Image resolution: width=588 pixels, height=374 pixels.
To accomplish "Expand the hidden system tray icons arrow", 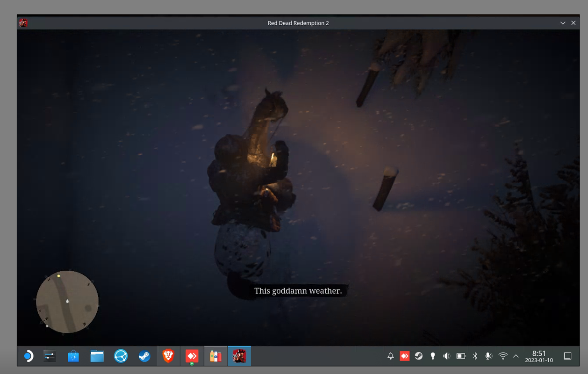I will tap(516, 356).
